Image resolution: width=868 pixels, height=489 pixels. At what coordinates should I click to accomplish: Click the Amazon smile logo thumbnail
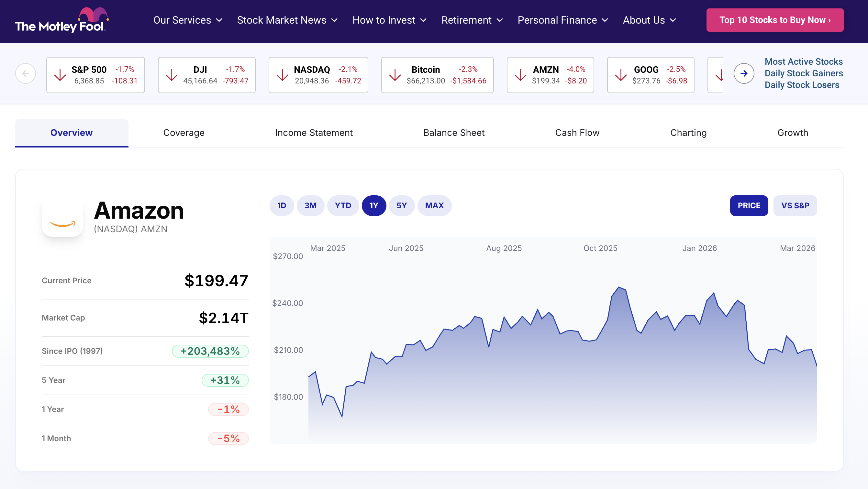[x=62, y=217]
